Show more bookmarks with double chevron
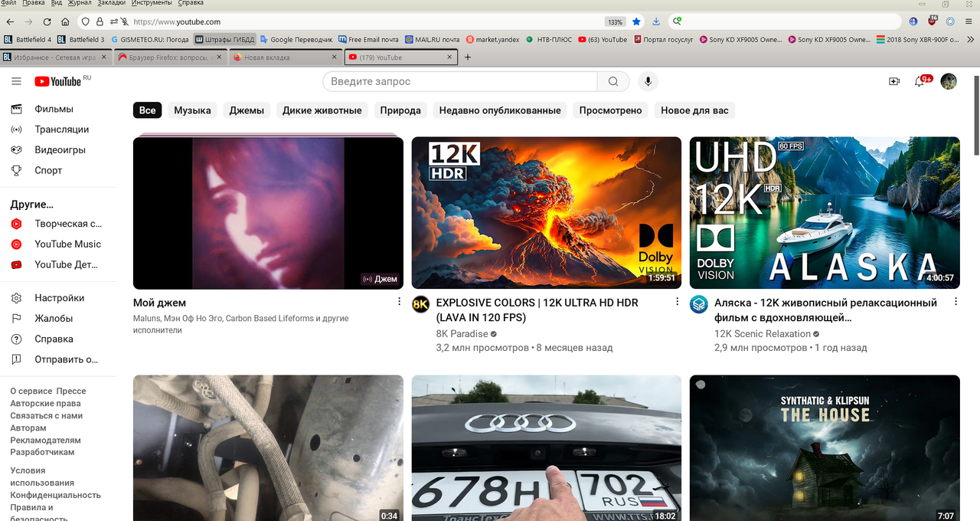This screenshot has height=521, width=980. point(969,40)
